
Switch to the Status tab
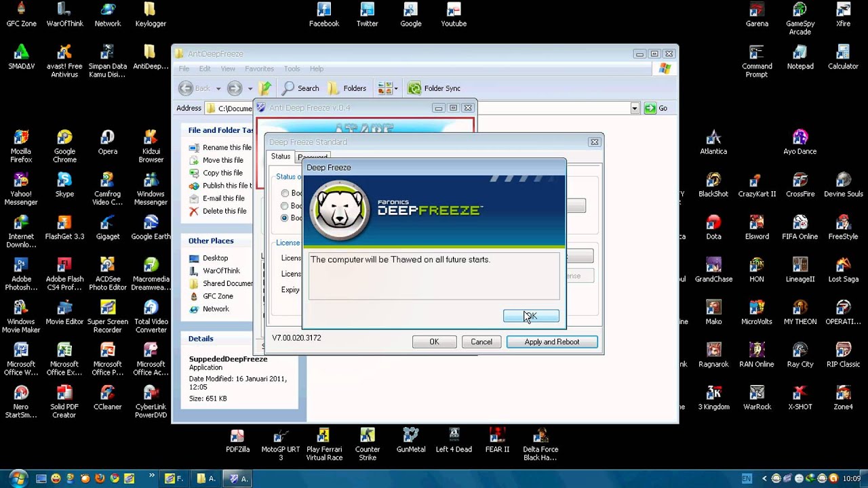point(280,157)
